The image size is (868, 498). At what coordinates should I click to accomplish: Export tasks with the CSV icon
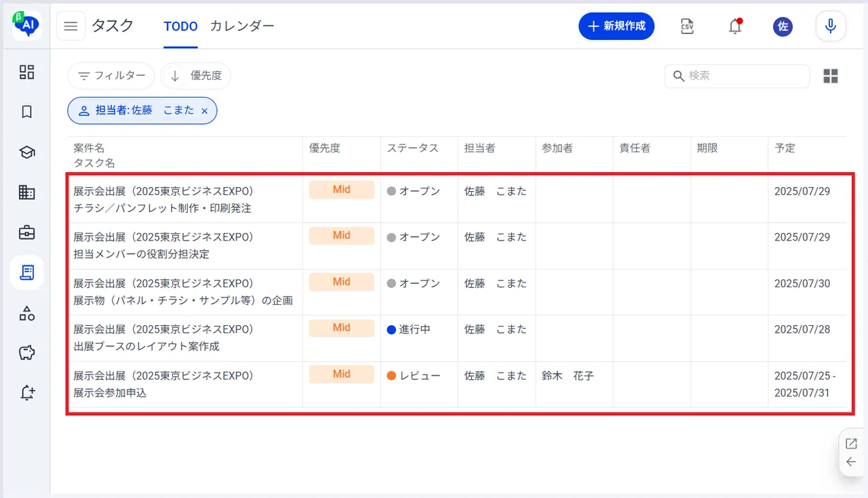pyautogui.click(x=687, y=26)
